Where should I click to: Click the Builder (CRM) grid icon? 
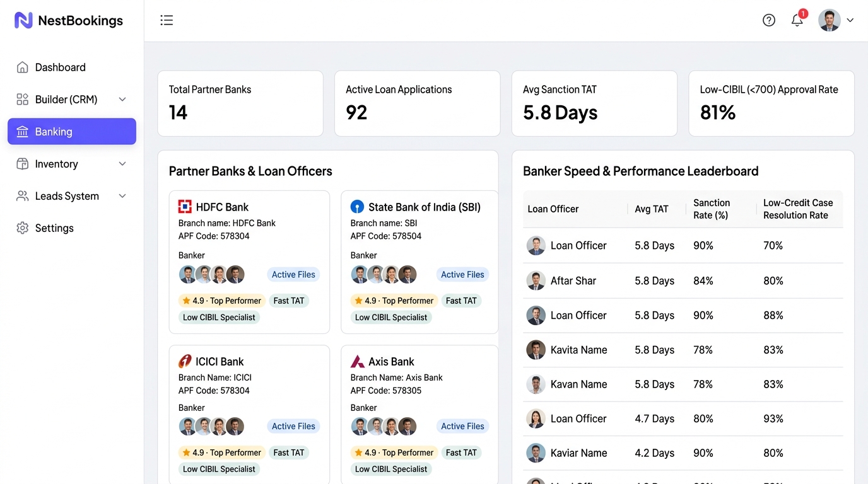[23, 100]
